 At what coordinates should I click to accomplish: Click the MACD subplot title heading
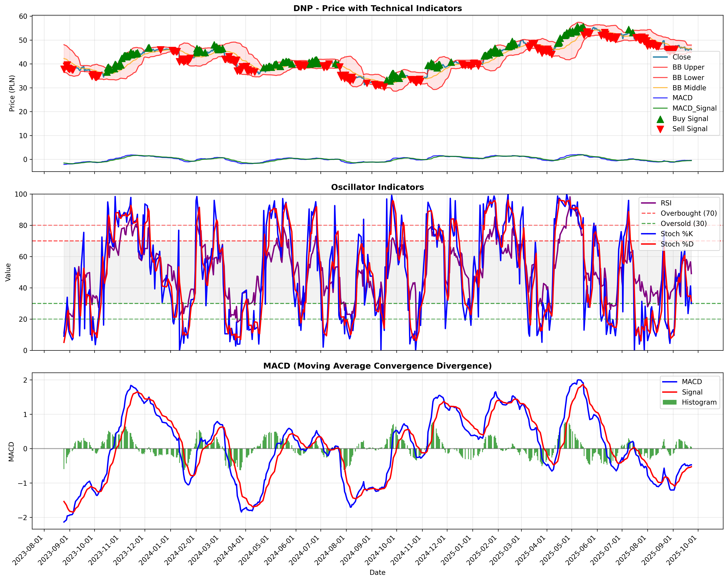coord(378,366)
